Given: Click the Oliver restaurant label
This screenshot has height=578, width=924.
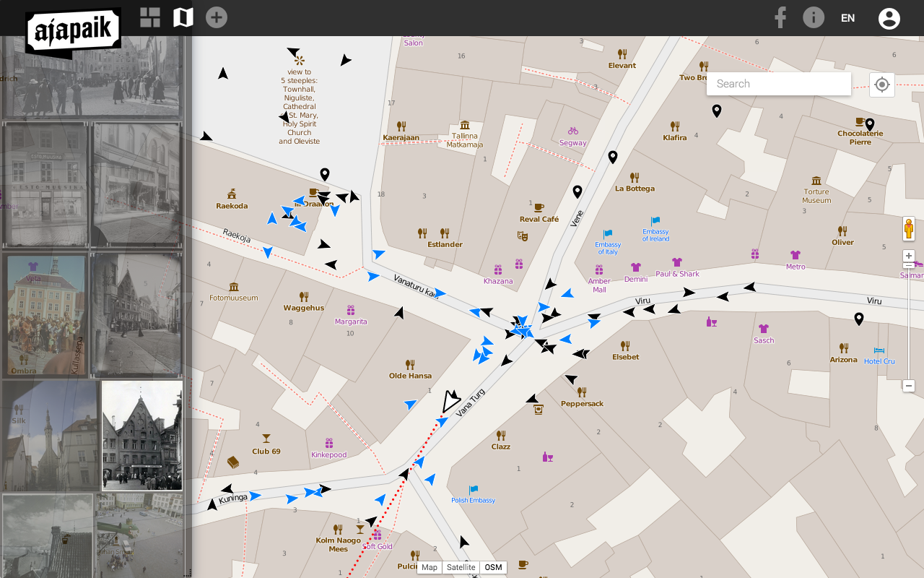Looking at the screenshot, I should click(842, 243).
